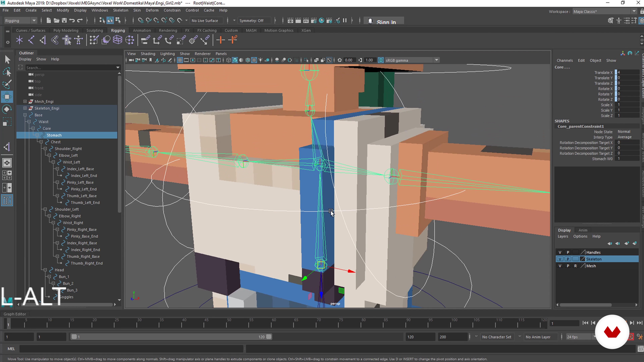The height and width of the screenshot is (362, 644).
Task: Expand the Skeleton_Engi node
Action: [x=25, y=108]
